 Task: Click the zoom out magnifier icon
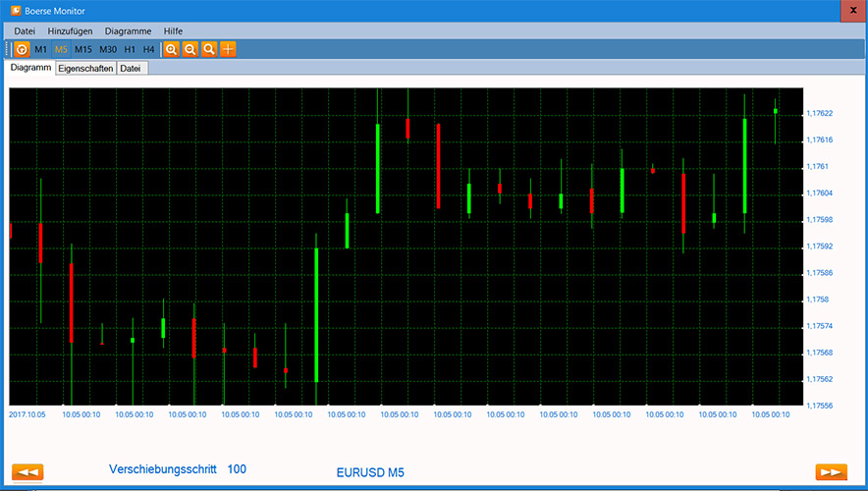tap(190, 49)
